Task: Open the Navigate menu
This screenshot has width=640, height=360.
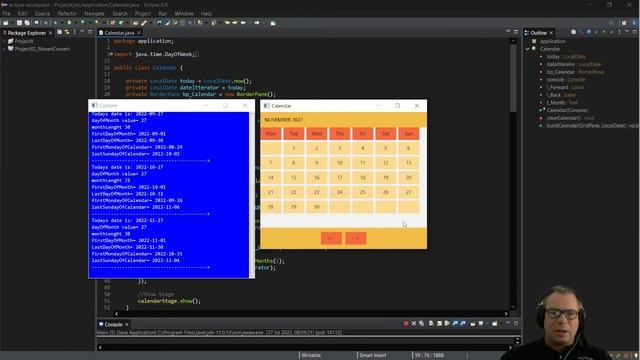Action: [94, 13]
